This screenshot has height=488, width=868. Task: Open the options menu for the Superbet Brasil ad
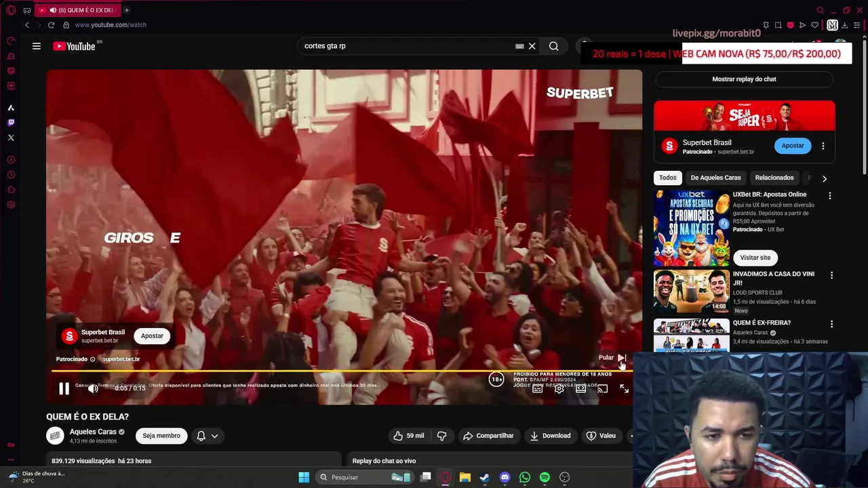[823, 146]
